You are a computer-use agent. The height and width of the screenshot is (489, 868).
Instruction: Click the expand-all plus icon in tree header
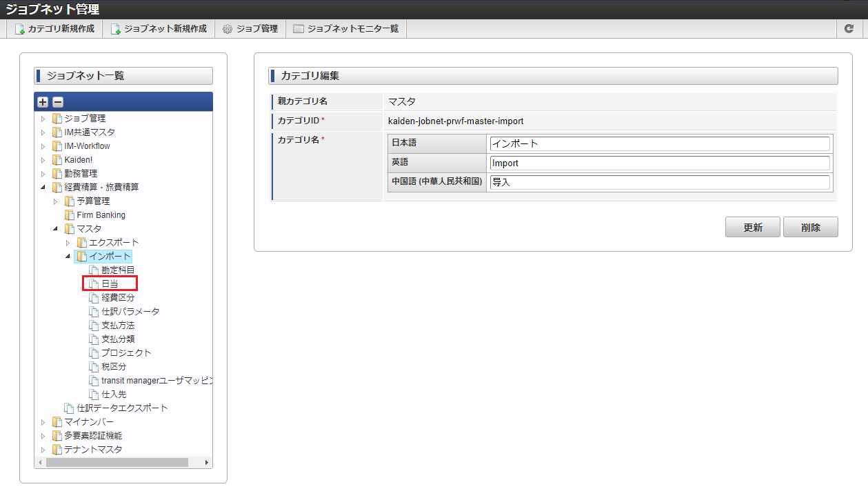click(43, 102)
